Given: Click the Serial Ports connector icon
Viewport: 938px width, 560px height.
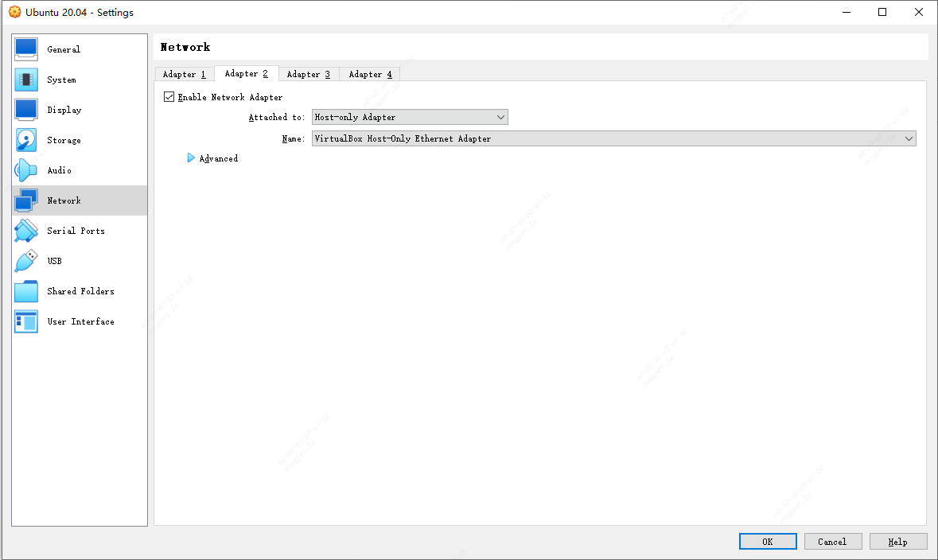Looking at the screenshot, I should click(x=26, y=231).
